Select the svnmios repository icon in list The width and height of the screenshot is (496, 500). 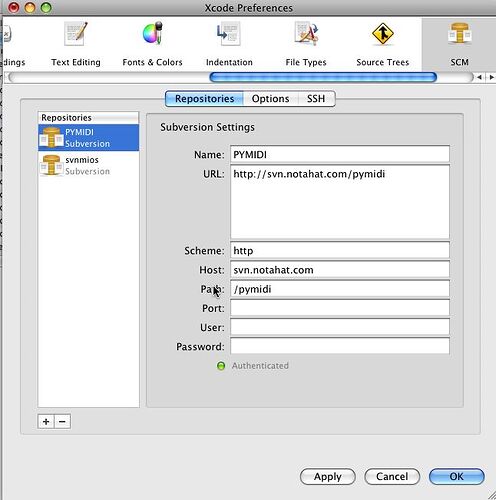51,165
